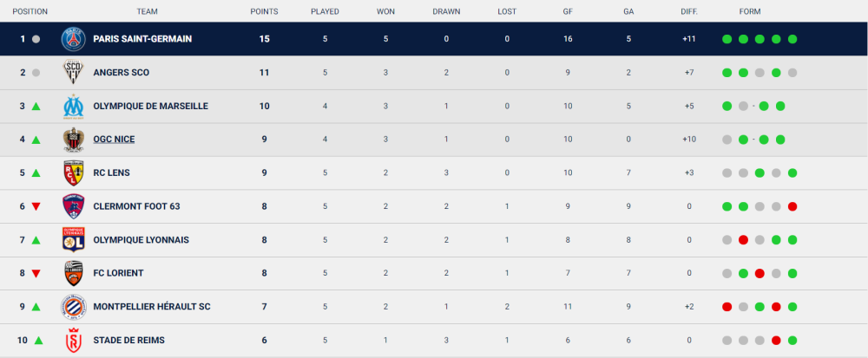
Task: Click the FC Lorient club badge
Action: tap(74, 273)
